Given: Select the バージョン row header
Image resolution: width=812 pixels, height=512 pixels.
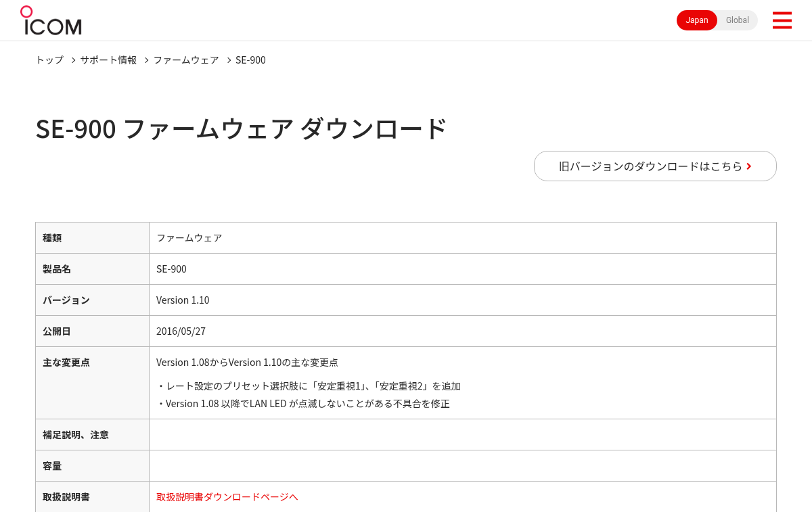Looking at the screenshot, I should pyautogui.click(x=92, y=300).
